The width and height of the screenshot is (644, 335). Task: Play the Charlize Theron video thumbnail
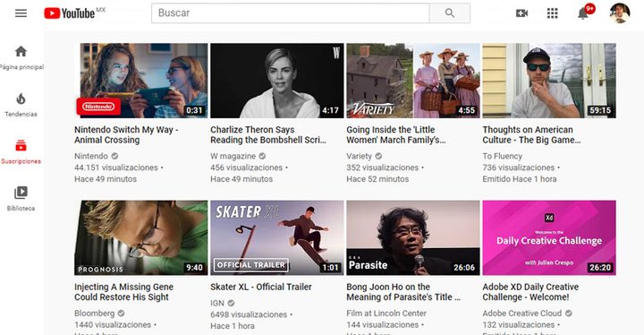pos(276,81)
